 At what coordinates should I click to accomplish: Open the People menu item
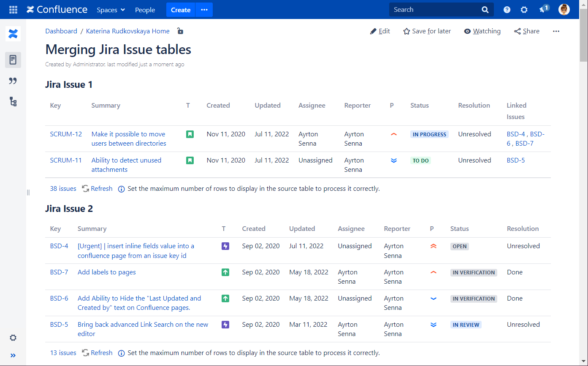(x=145, y=10)
